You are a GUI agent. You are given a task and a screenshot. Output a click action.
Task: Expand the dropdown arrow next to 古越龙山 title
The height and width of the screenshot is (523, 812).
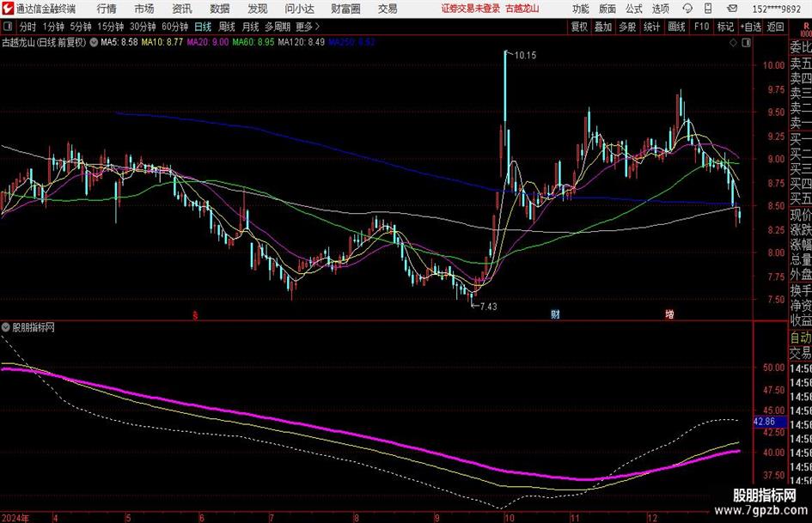point(94,42)
